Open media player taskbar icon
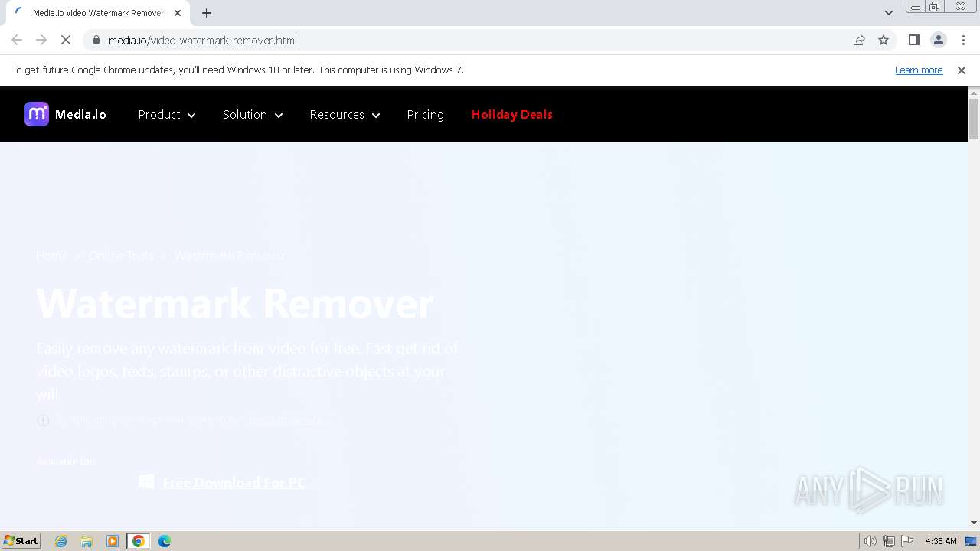Viewport: 980px width, 551px height. coord(113,541)
